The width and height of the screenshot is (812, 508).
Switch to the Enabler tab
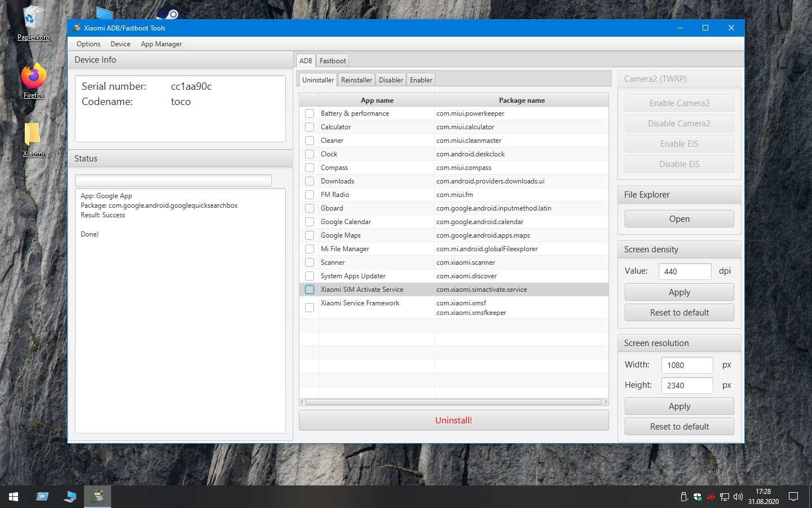pos(421,80)
